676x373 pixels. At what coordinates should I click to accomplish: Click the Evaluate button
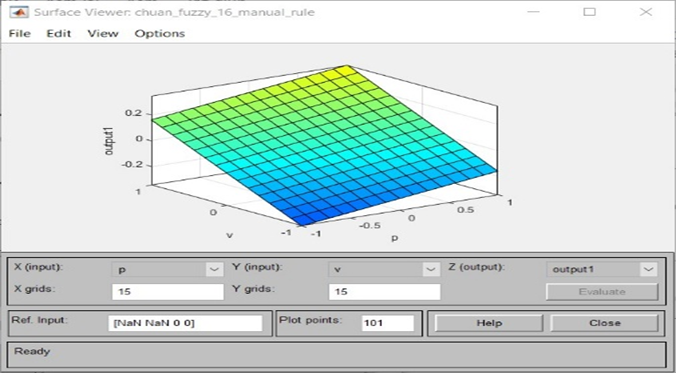[x=602, y=292]
